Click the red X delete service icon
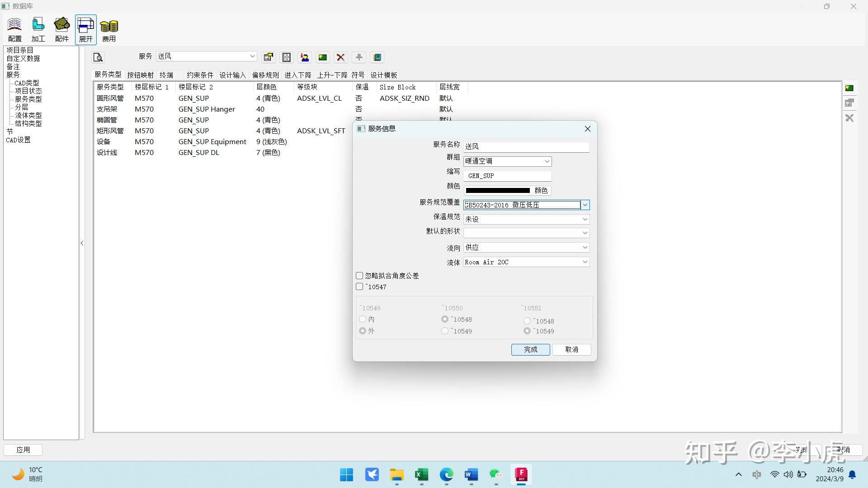This screenshot has width=868, height=488. 340,57
